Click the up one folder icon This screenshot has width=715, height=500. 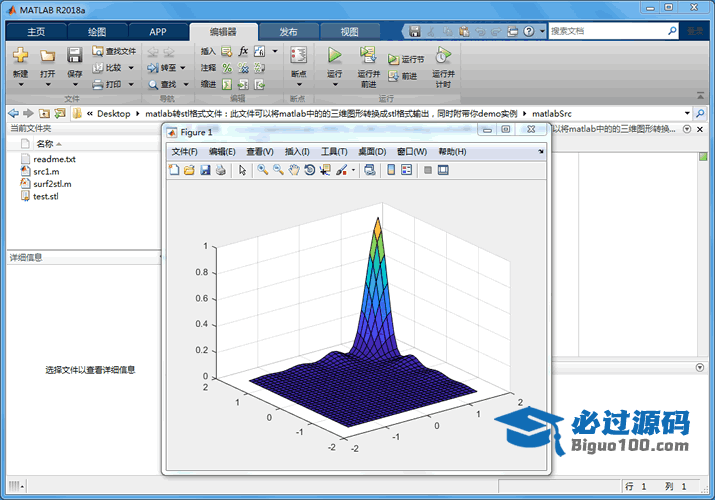pos(44,113)
